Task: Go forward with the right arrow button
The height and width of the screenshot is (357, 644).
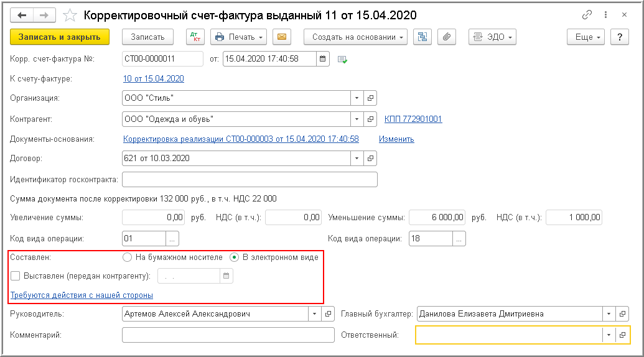Action: [44, 15]
